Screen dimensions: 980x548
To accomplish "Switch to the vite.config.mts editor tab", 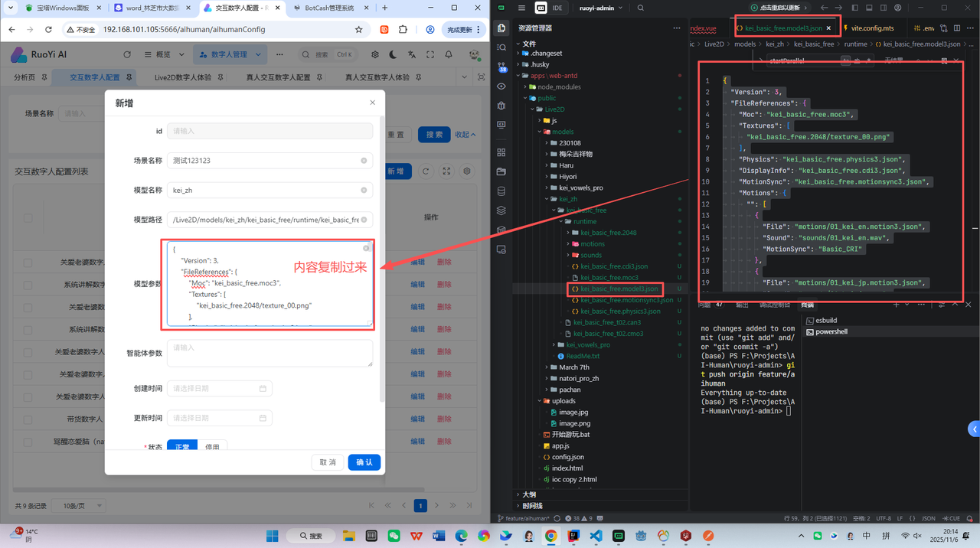I will coord(872,28).
